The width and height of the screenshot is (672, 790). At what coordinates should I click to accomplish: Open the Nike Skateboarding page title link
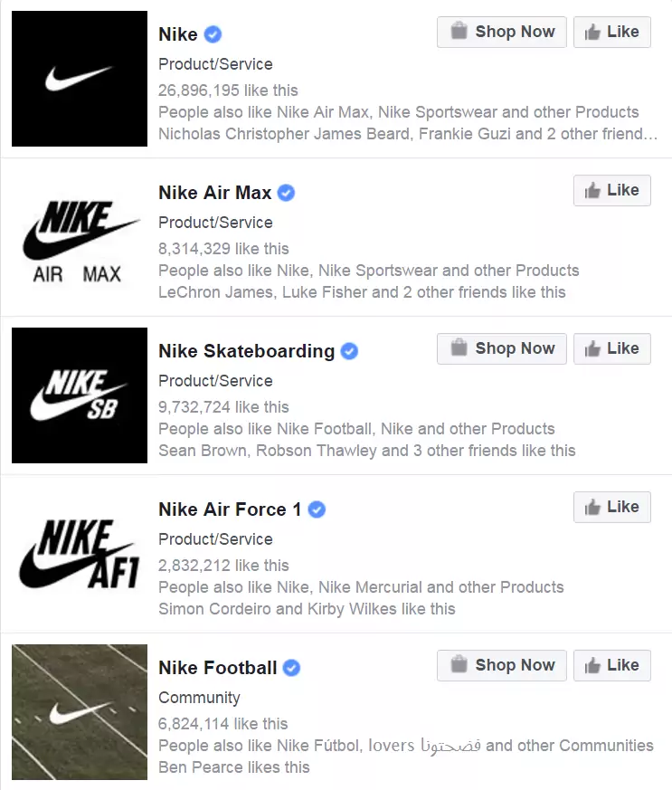point(245,351)
